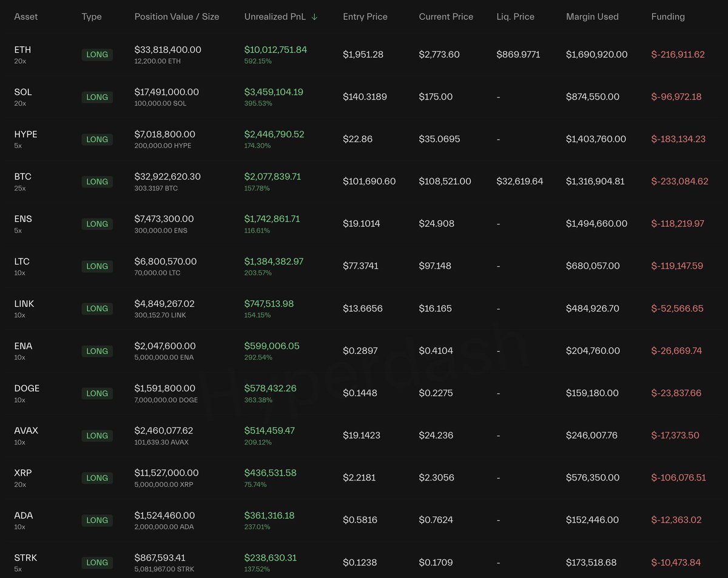Sort by the Asset column header
Screen dimensions: 728x578
(26, 17)
